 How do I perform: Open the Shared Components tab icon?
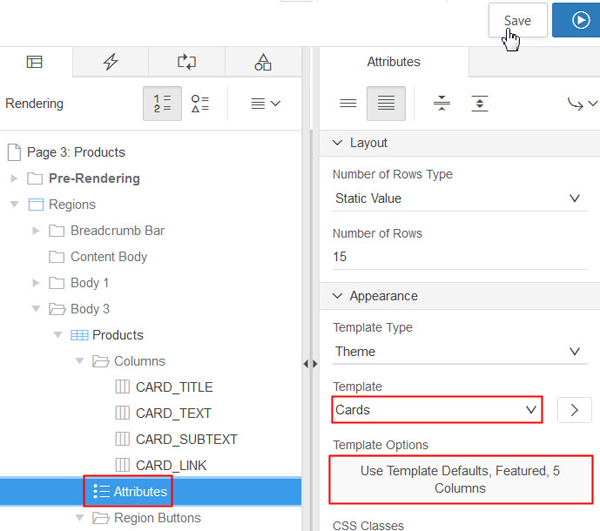point(263,62)
